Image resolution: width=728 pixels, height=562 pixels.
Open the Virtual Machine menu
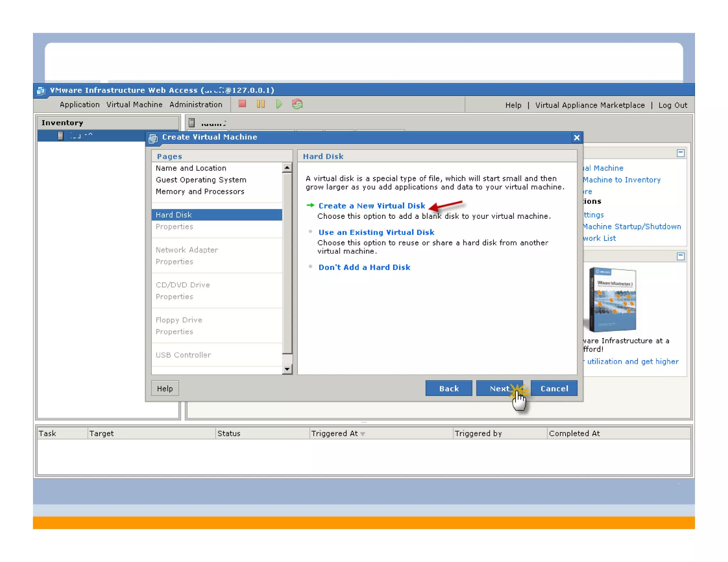[x=134, y=105]
